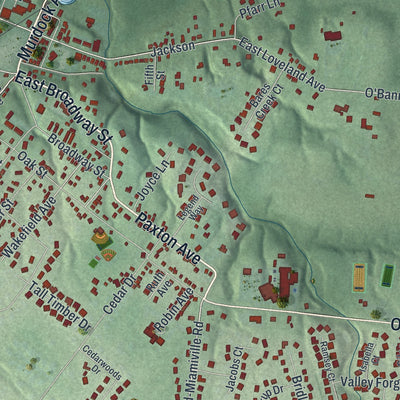Image resolution: width=400 pixels, height=400 pixels.
Task: Select the East Loveland Ave label
Action: (282, 65)
